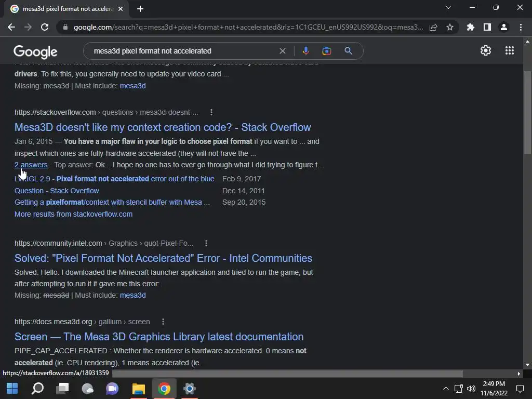Viewport: 532px width, 399px height.
Task: Click vertical scrollbar down arrow
Action: point(527,365)
